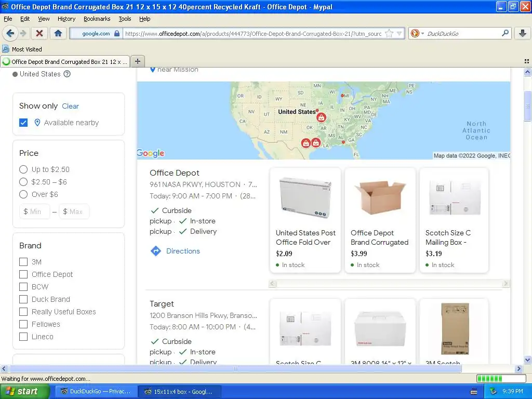Image resolution: width=532 pixels, height=399 pixels.
Task: Open United States Post Office Fold Over product
Action: click(305, 220)
